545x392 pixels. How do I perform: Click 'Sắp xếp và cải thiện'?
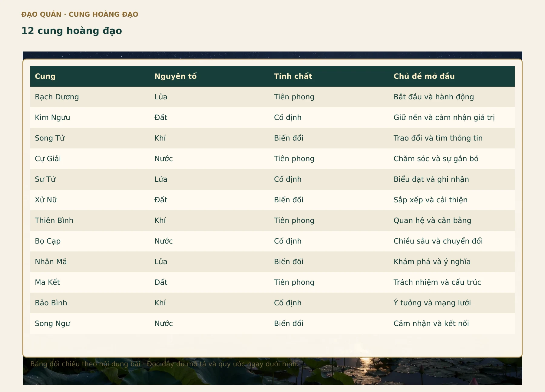click(431, 200)
